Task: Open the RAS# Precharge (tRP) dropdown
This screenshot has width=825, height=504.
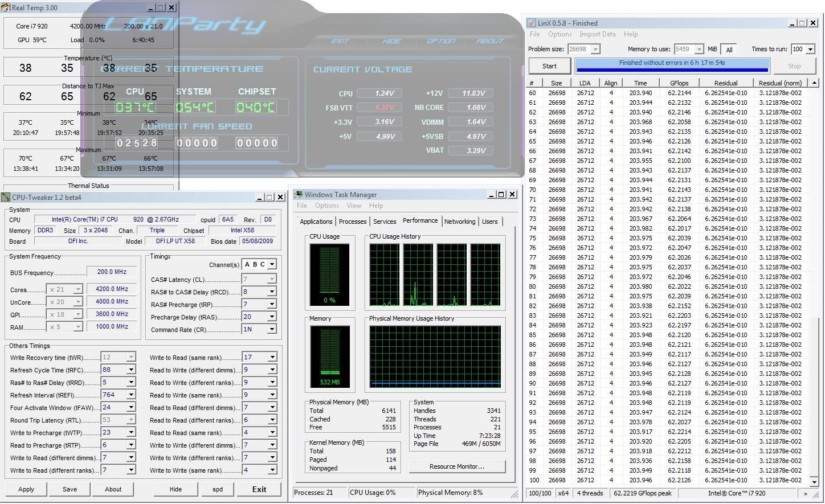Action: 272,304
